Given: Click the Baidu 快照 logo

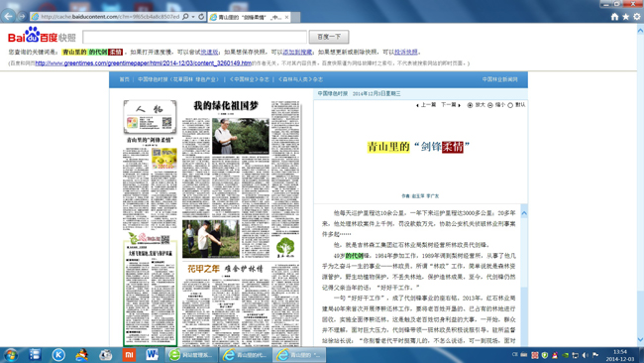Looking at the screenshot, I should (42, 36).
